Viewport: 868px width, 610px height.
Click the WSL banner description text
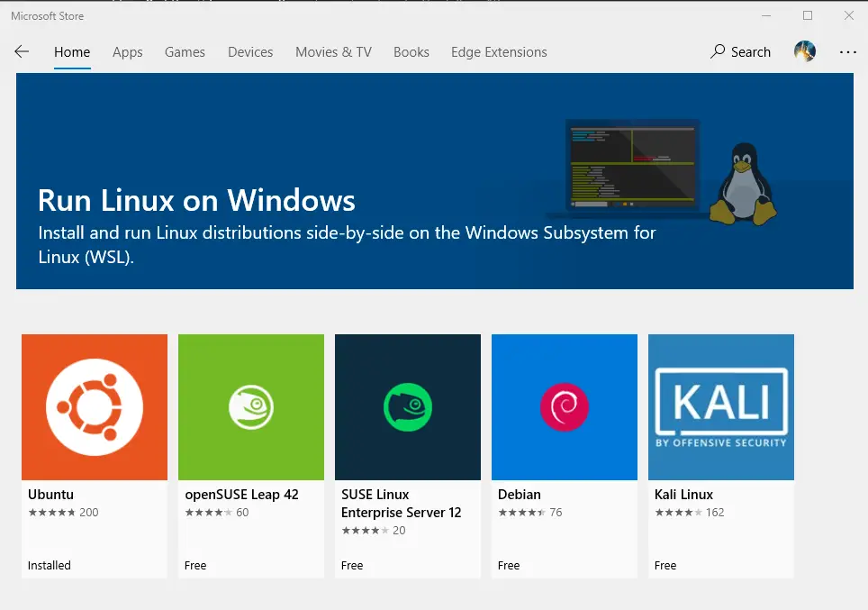[x=347, y=244]
